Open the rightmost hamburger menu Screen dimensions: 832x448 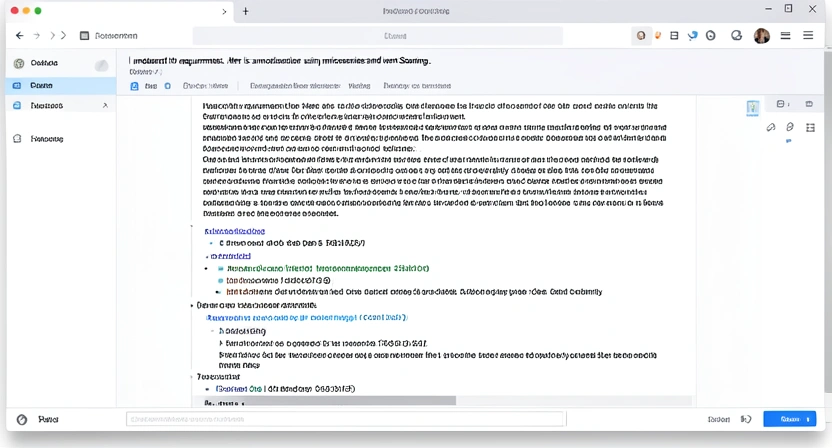point(808,36)
